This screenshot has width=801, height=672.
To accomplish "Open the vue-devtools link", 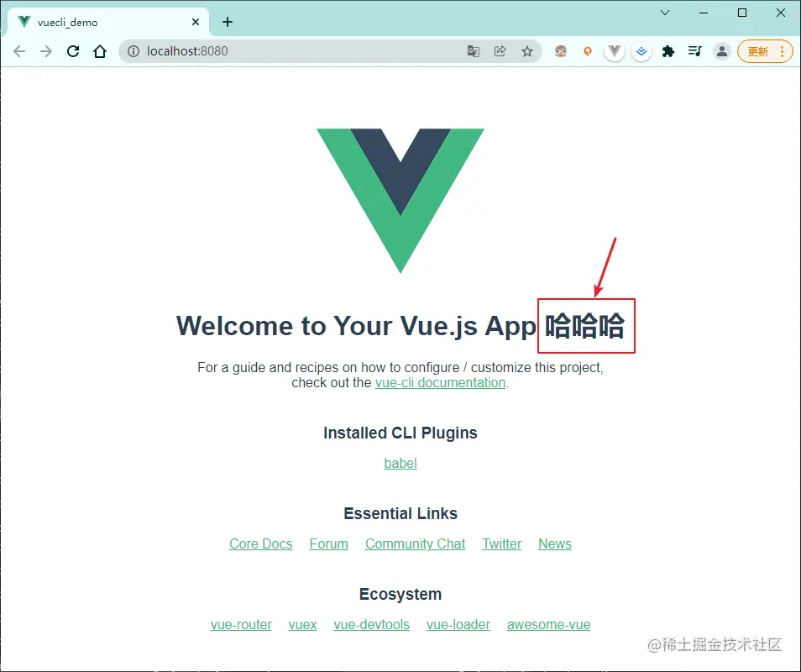I will pyautogui.click(x=372, y=624).
